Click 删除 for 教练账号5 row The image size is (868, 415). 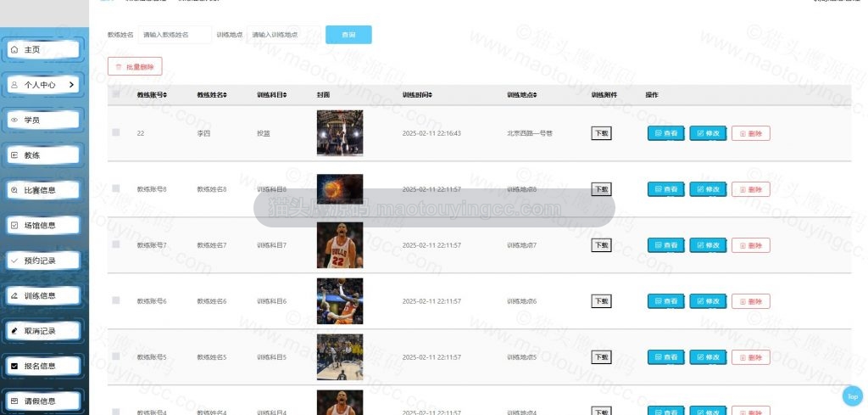pyautogui.click(x=751, y=356)
